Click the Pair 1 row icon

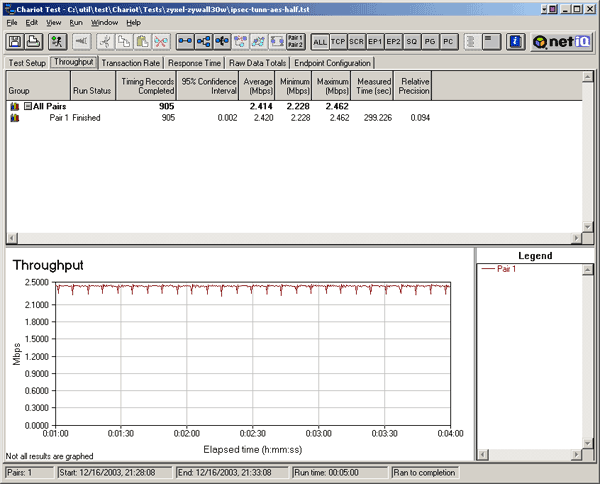click(14, 118)
